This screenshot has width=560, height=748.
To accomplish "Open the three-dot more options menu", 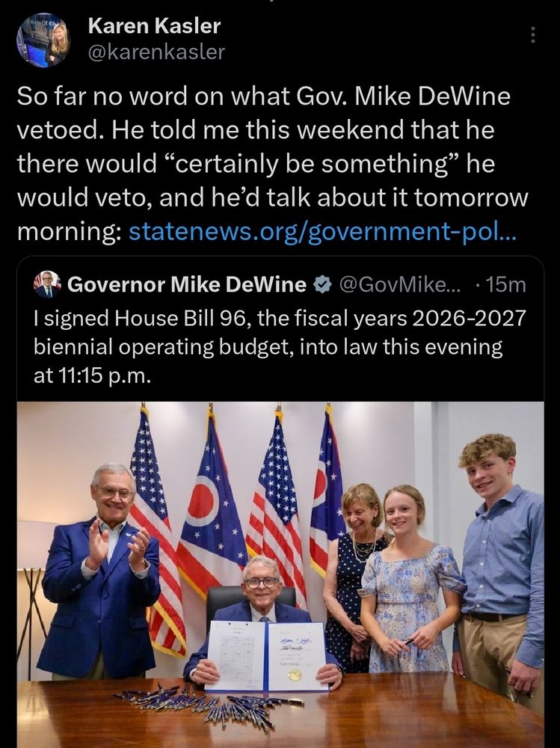I will click(532, 34).
